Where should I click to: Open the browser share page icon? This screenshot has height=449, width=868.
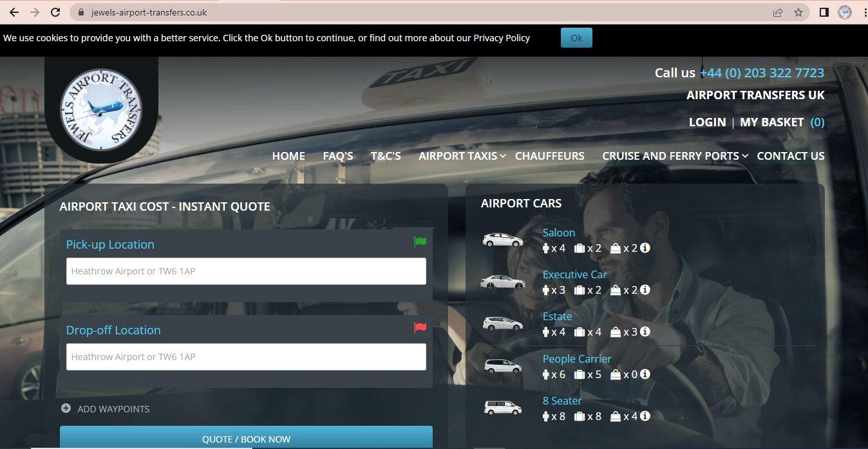(x=778, y=12)
